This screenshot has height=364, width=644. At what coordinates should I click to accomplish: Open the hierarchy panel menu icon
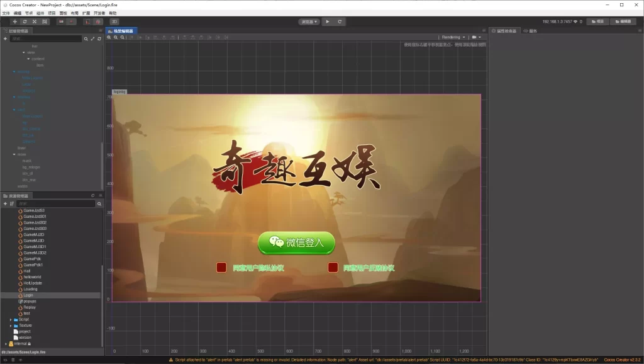point(100,30)
